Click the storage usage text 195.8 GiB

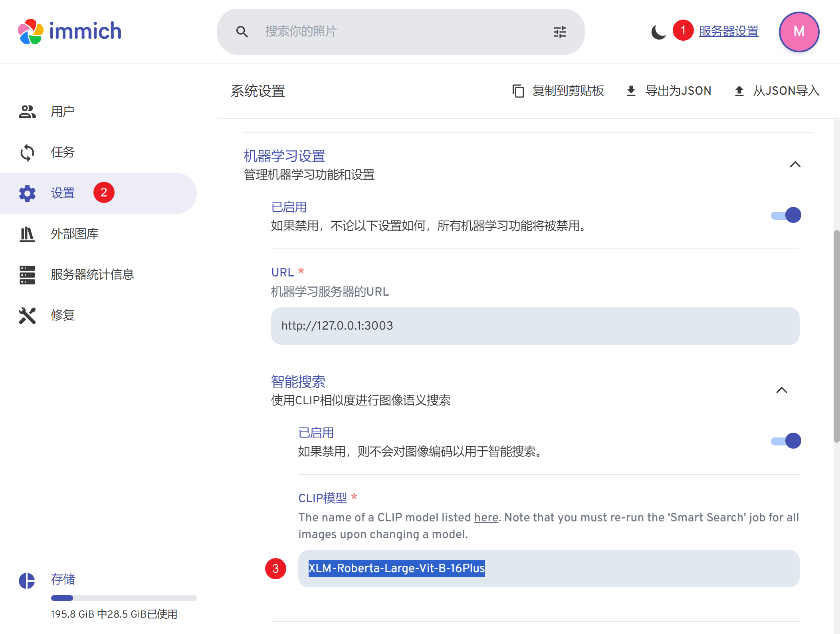[114, 614]
